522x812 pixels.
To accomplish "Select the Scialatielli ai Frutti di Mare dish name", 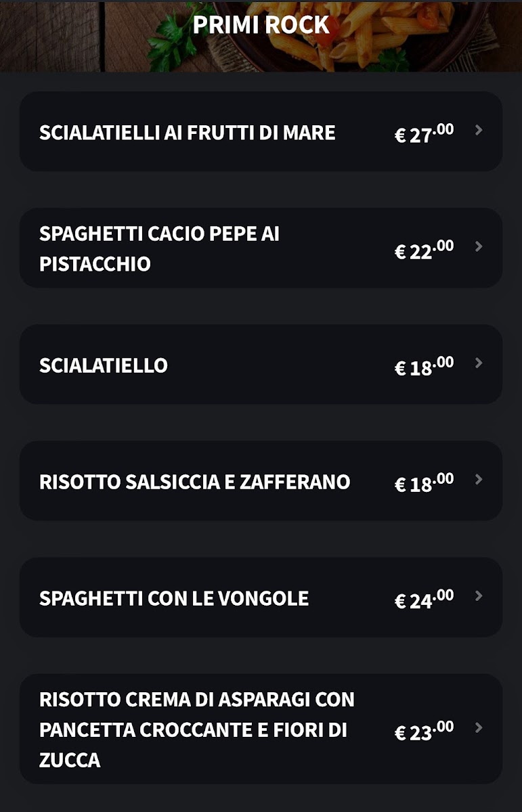I will (x=188, y=132).
